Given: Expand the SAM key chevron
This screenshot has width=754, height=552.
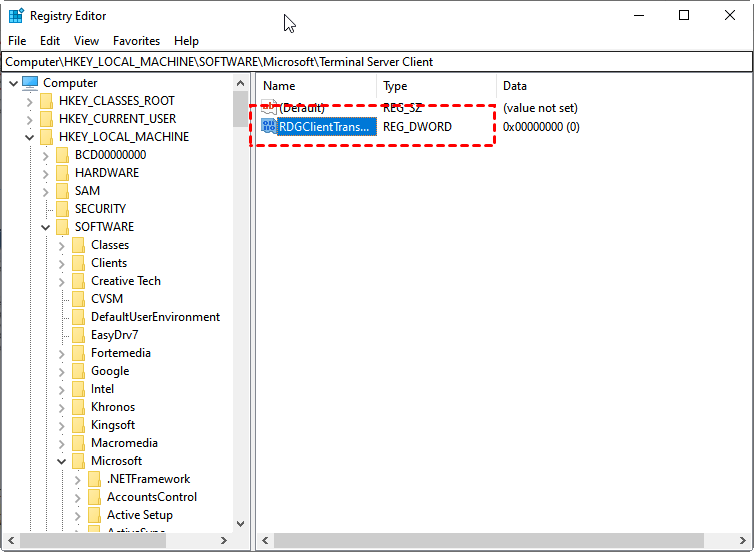Looking at the screenshot, I should pos(46,191).
